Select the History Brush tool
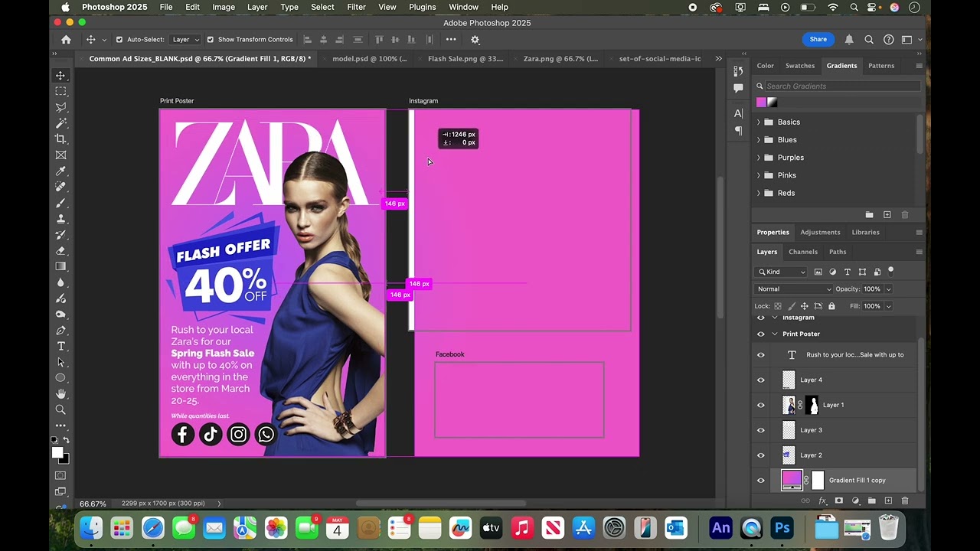The height and width of the screenshot is (551, 980). click(x=60, y=235)
